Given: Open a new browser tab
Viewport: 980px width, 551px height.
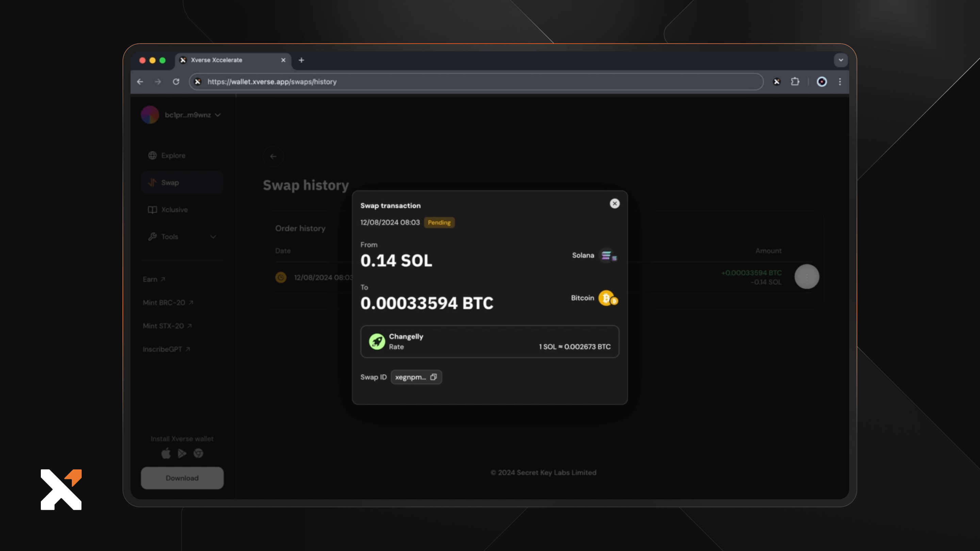Looking at the screenshot, I should pyautogui.click(x=301, y=60).
